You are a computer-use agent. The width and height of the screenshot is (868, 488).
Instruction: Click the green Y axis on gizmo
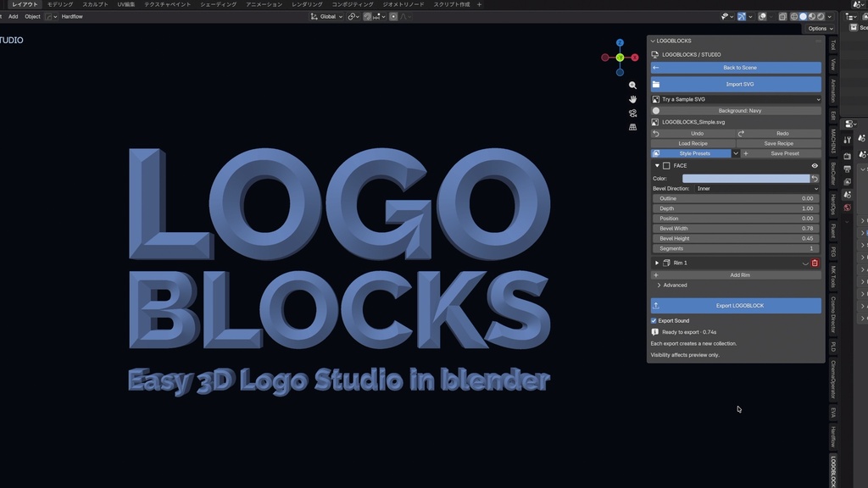620,58
